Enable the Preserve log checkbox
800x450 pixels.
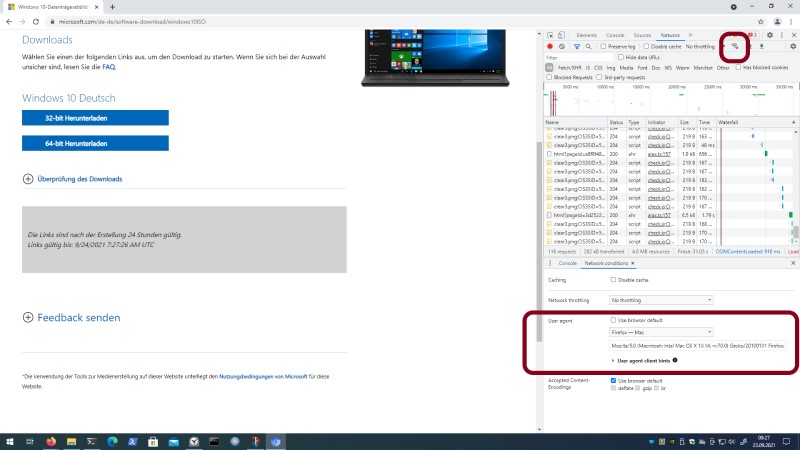[603, 46]
